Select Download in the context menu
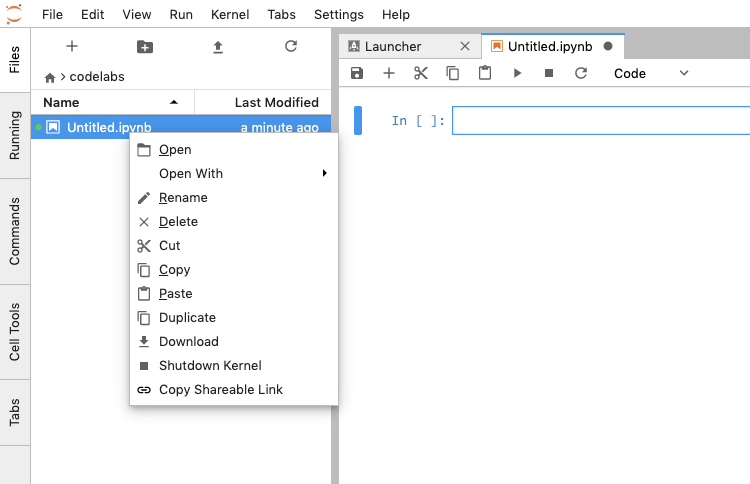This screenshot has width=750, height=484. click(x=188, y=342)
